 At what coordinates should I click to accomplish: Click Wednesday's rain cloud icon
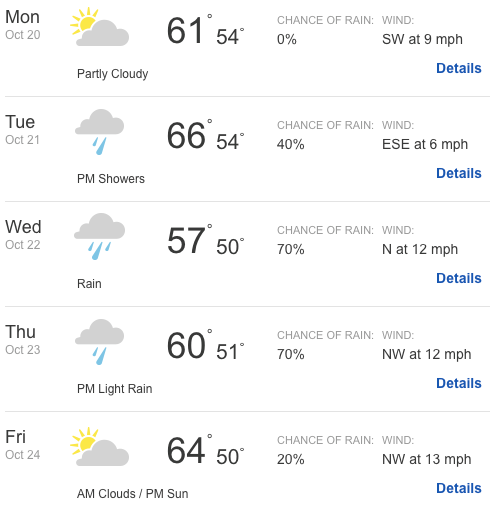click(99, 236)
